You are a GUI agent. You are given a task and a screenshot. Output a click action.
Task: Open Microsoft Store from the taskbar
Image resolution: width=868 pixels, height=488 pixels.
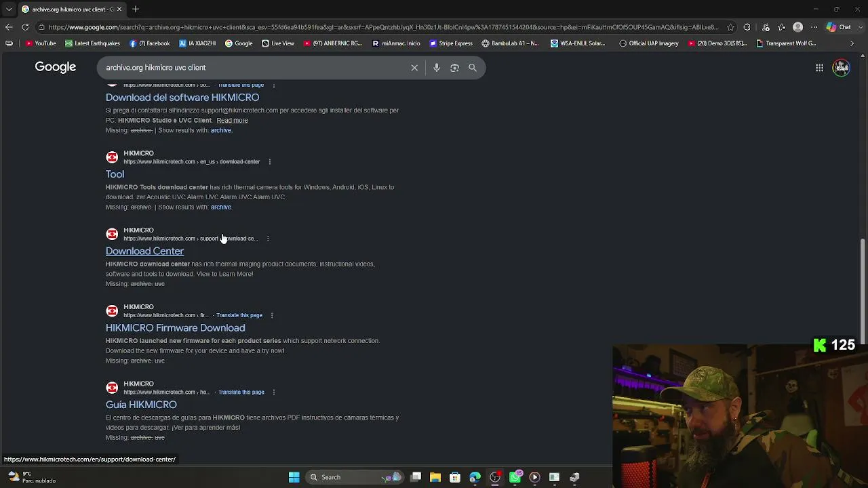coord(455,477)
